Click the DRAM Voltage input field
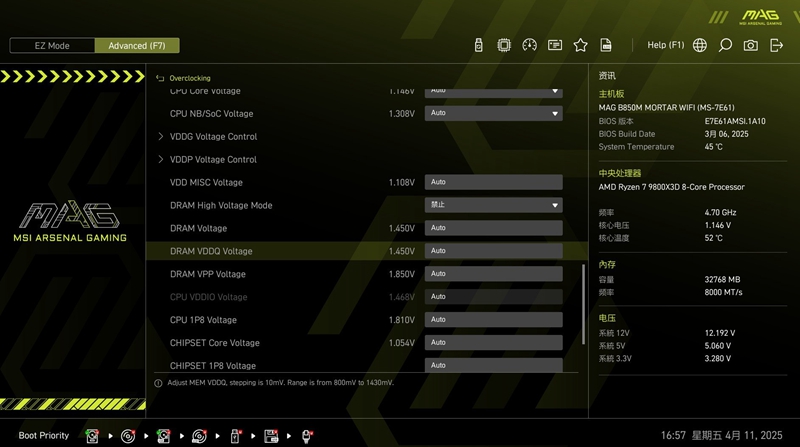 pos(493,228)
